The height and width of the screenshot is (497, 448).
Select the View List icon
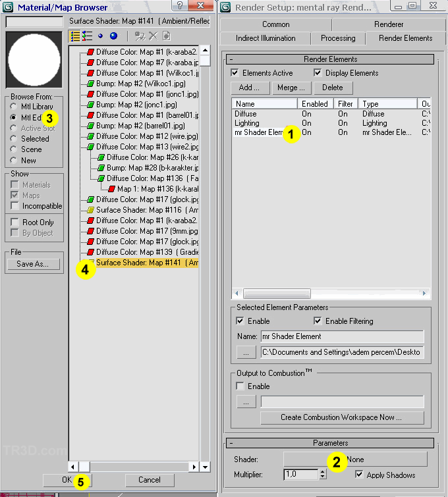[75, 36]
